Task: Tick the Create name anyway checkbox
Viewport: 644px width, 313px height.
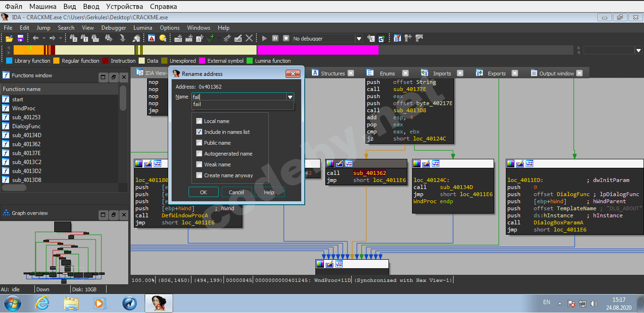Action: point(199,175)
